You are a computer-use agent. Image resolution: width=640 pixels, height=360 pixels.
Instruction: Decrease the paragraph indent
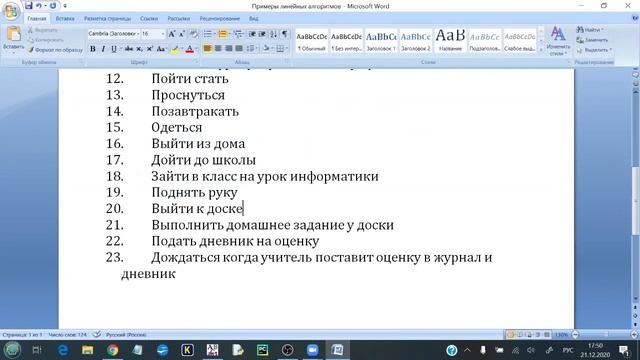point(252,34)
